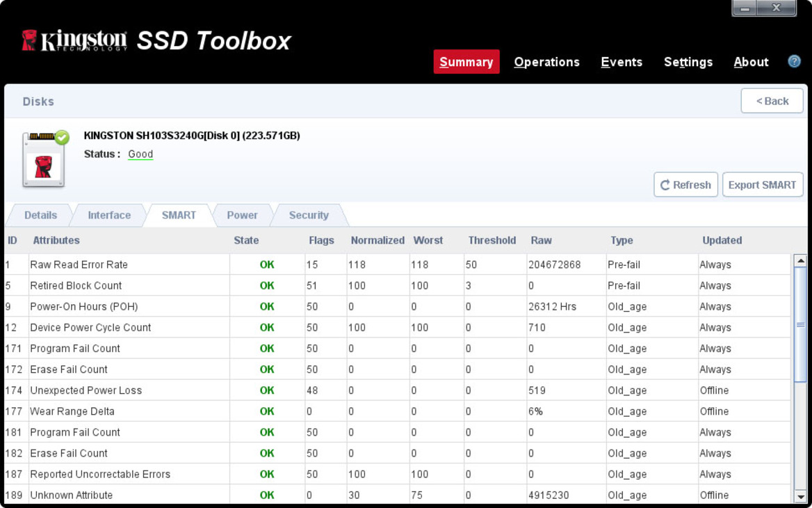Image resolution: width=812 pixels, height=508 pixels.
Task: Click the Type column header
Action: coord(622,240)
